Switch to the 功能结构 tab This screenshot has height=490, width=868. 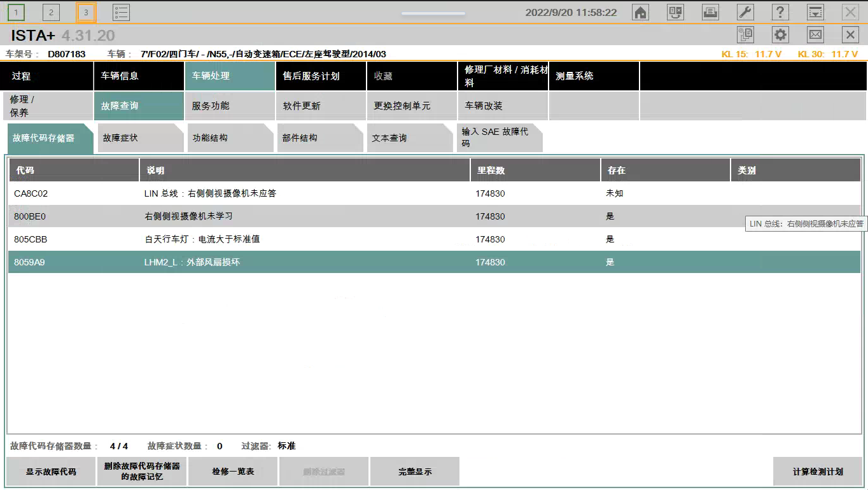(230, 137)
